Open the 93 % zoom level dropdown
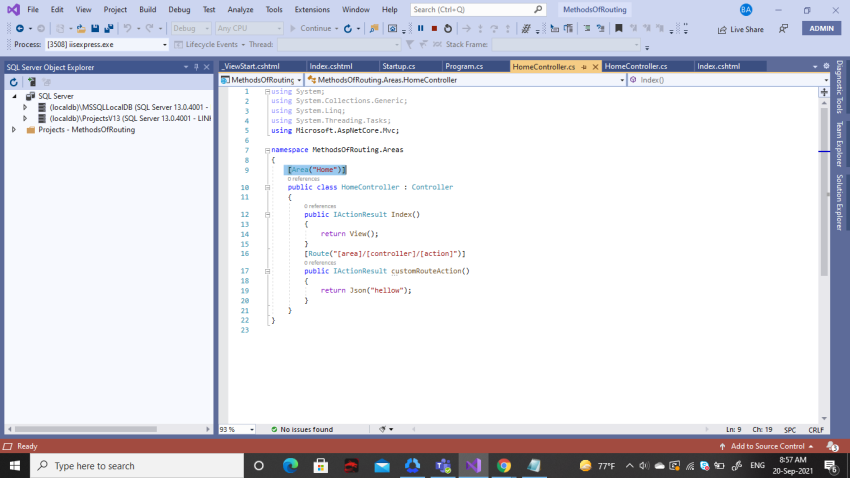 point(253,429)
